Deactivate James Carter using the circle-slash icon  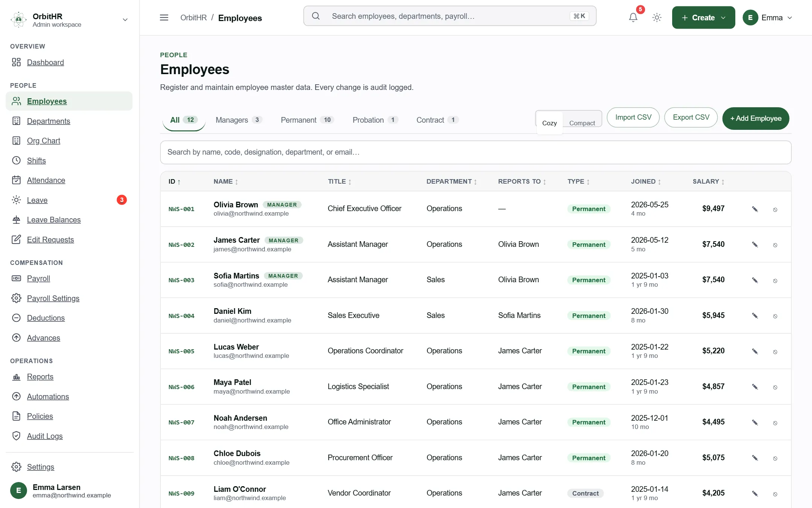[775, 245]
